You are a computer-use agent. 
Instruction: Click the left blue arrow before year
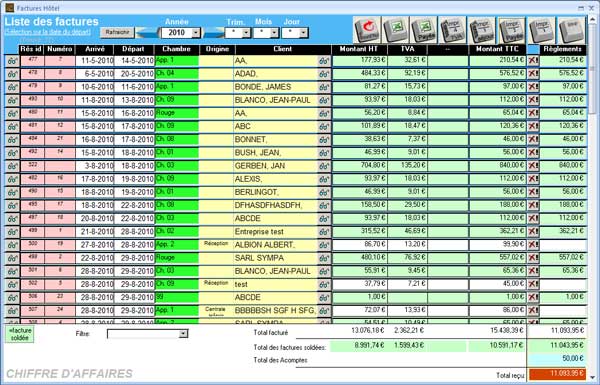point(148,33)
